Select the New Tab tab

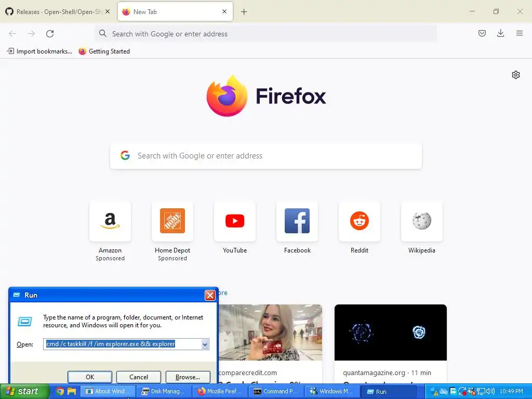[x=175, y=11]
